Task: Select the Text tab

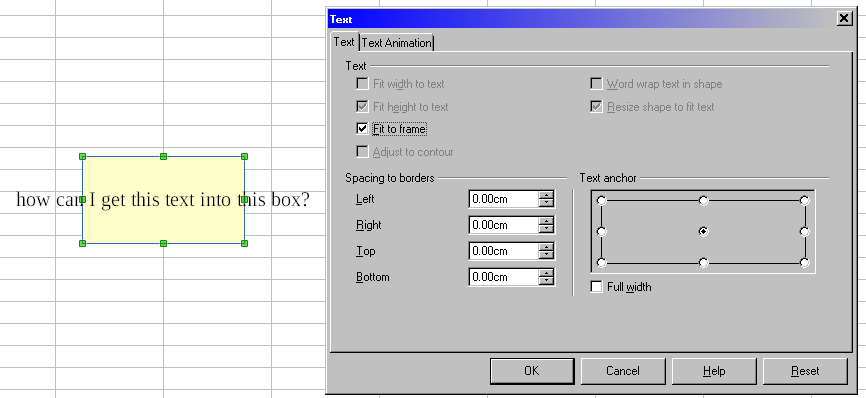Action: tap(344, 42)
